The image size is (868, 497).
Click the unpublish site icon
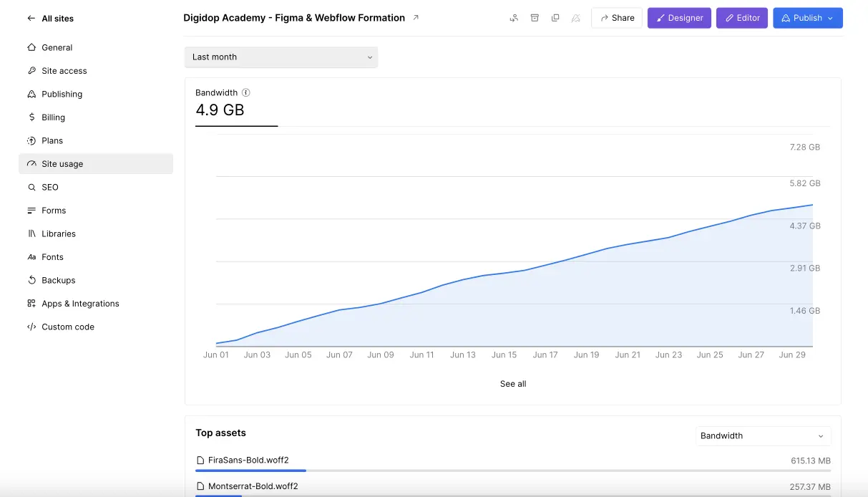point(576,18)
